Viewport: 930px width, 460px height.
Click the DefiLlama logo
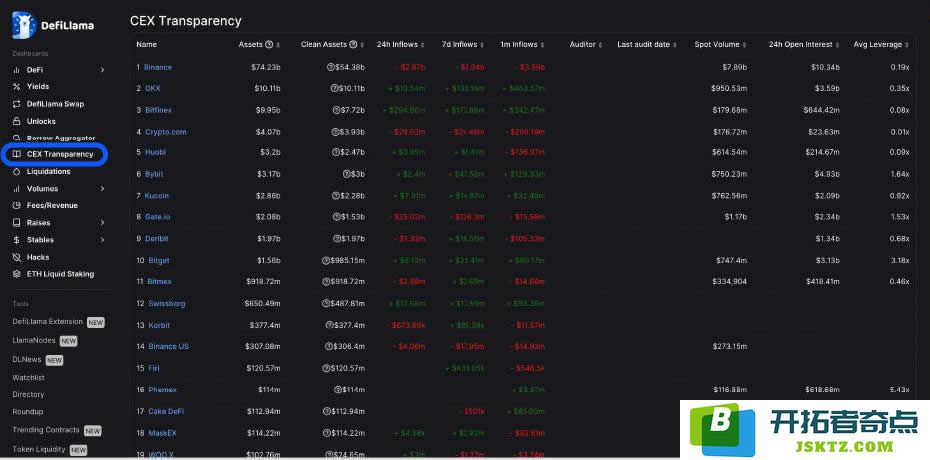[x=52, y=25]
